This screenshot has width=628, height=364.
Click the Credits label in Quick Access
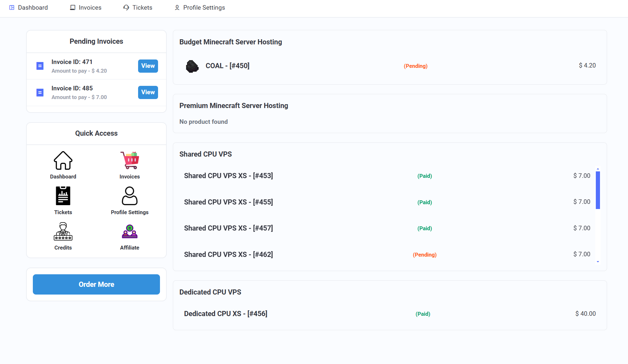pyautogui.click(x=63, y=248)
